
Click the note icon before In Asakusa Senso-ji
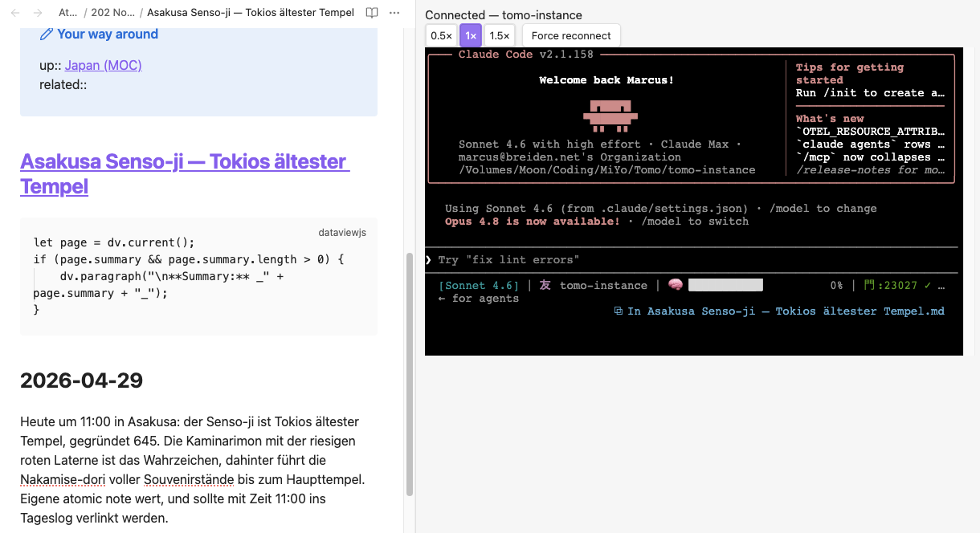point(618,311)
